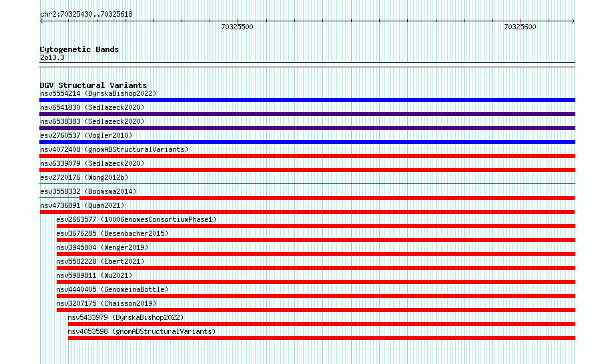The image size is (594, 364).
Task: Click red bar under nsv3207175
Action: tap(316, 310)
